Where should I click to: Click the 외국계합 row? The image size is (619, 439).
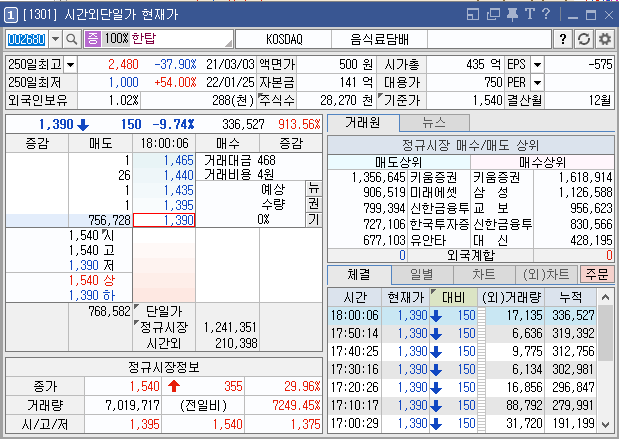coord(471,255)
